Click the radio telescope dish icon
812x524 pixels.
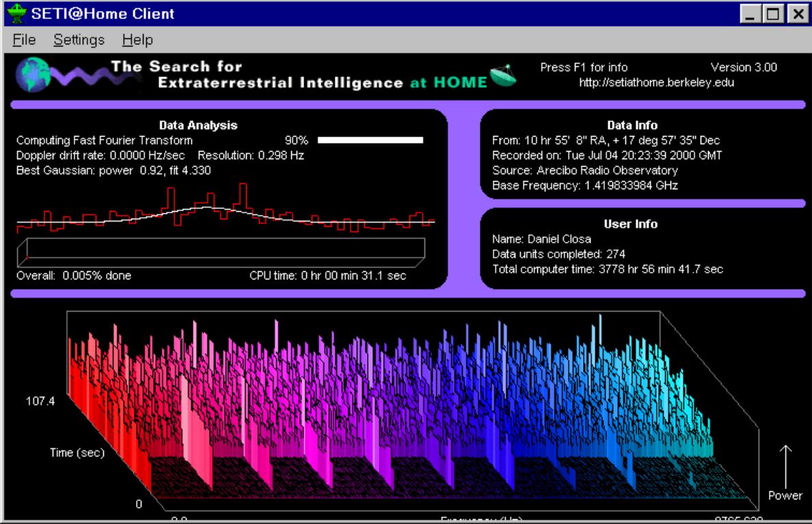point(503,76)
